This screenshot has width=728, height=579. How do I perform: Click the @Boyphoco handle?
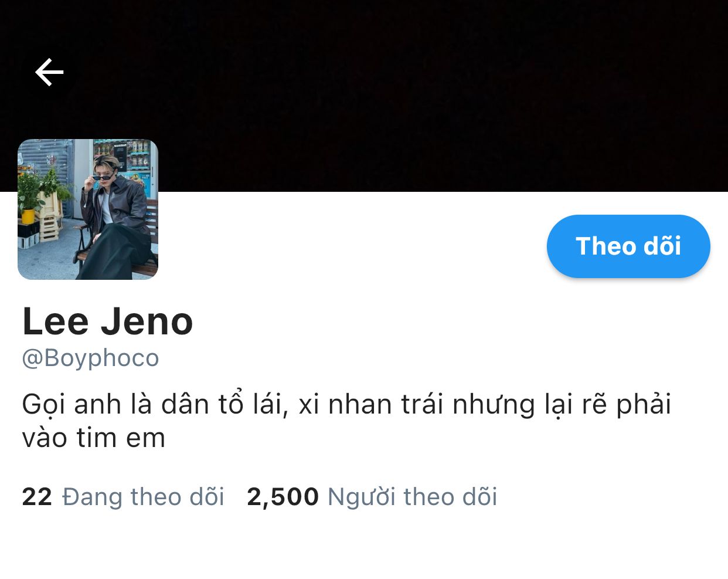[90, 358]
